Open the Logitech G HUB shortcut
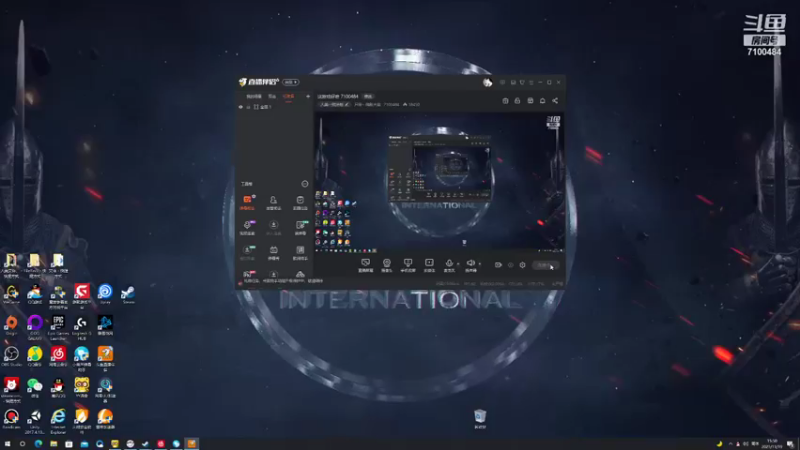The height and width of the screenshot is (450, 800). click(x=82, y=327)
